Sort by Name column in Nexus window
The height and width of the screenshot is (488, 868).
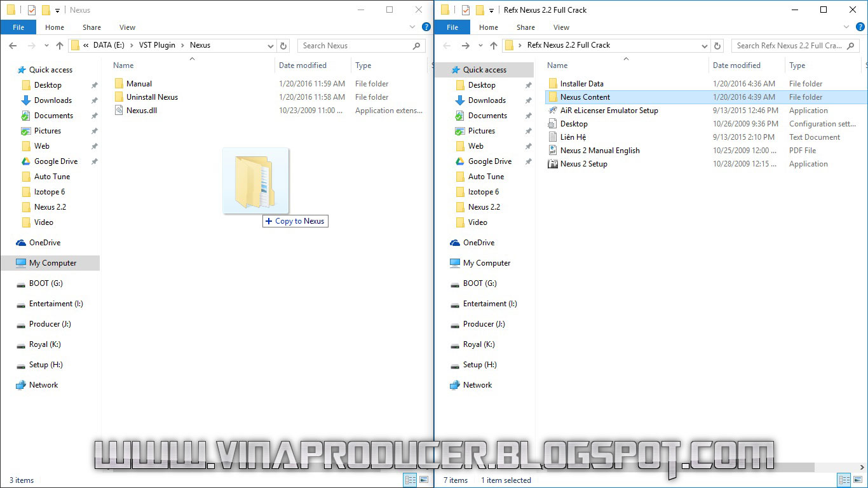click(123, 65)
